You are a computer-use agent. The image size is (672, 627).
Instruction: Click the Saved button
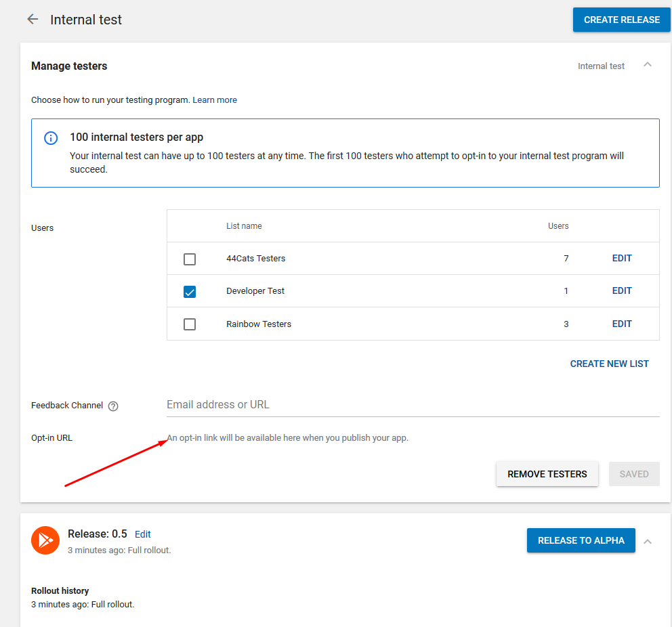(x=633, y=474)
